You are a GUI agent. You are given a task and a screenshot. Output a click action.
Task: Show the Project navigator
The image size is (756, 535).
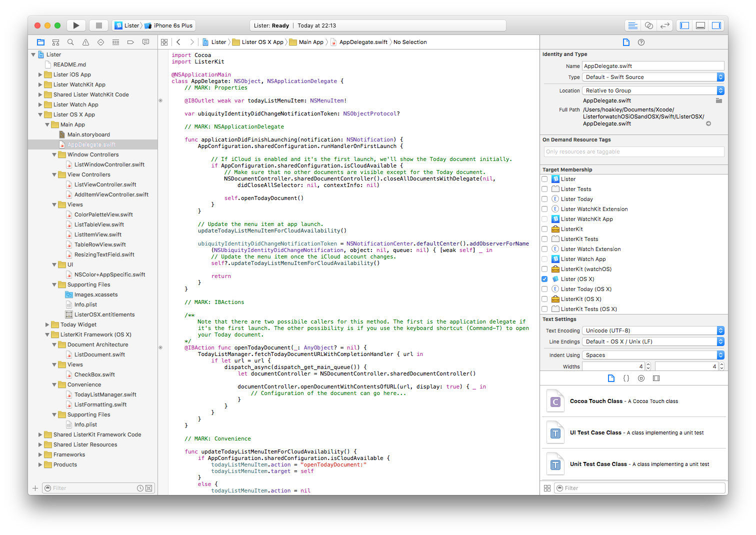click(41, 42)
